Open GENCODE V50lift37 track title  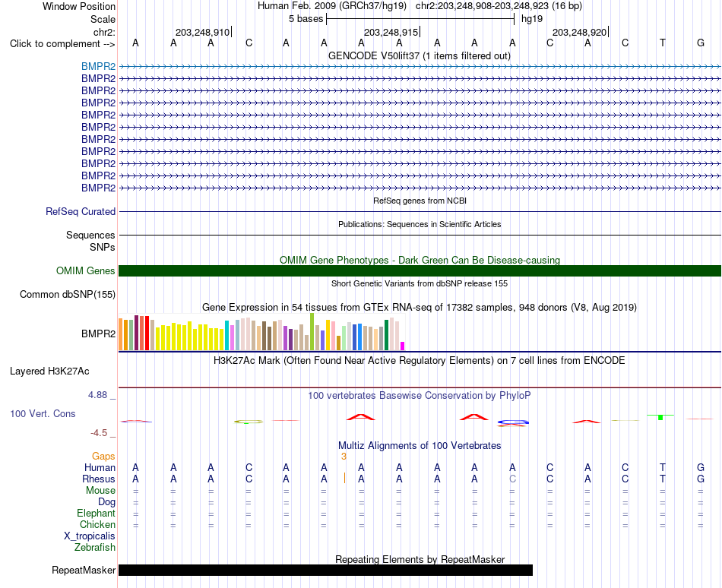419,56
